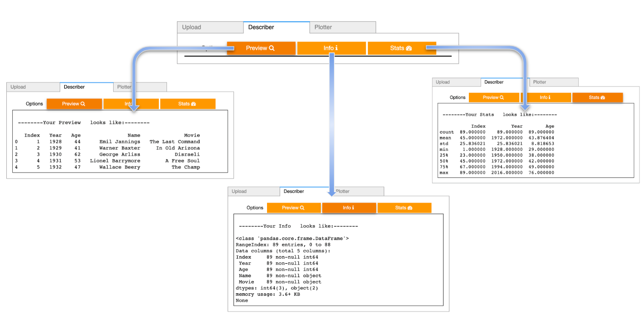644x320 pixels.
Task: Click the stats icon in the left panel's Stats button
Action: 194,103
